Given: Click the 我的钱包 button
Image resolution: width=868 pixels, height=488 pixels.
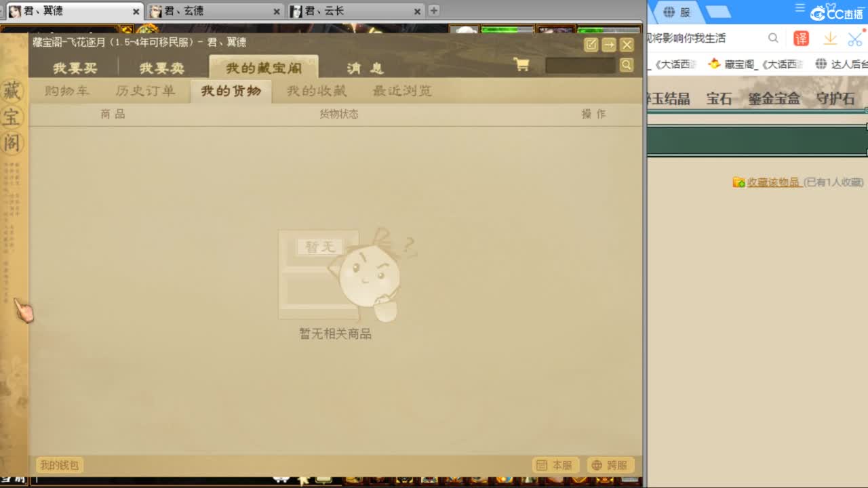Looking at the screenshot, I should [x=60, y=465].
